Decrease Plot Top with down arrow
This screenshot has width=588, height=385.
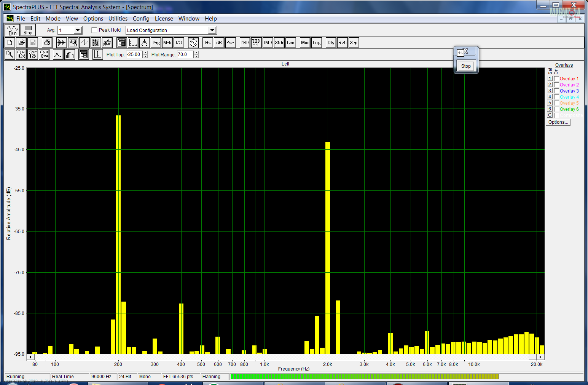146,56
